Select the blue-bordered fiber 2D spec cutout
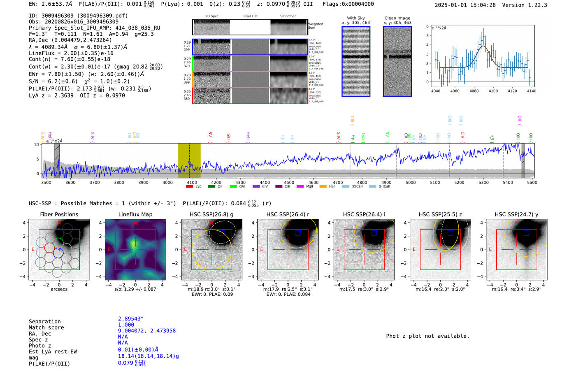The image size is (576, 392). [x=211, y=47]
